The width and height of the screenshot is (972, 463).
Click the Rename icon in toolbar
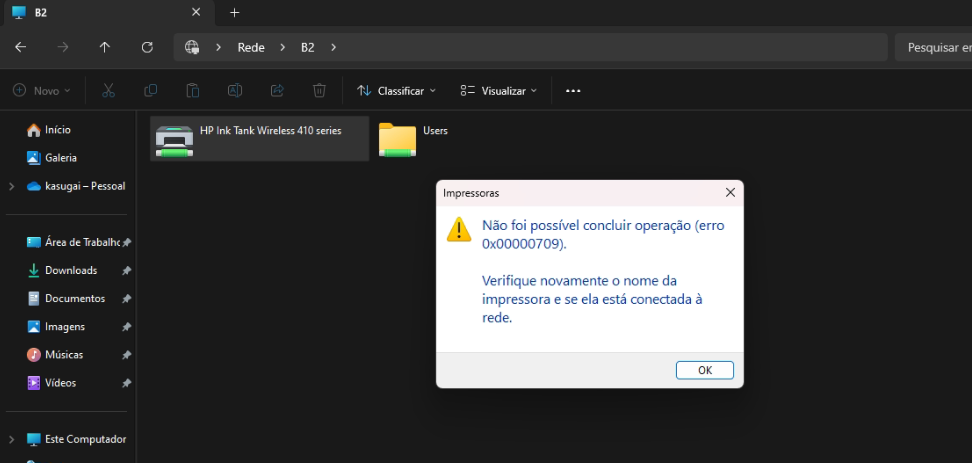(x=235, y=90)
